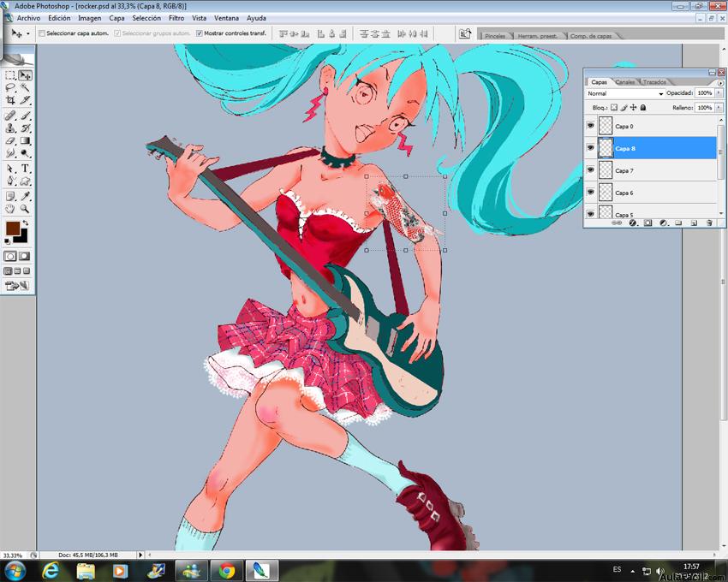Image resolution: width=728 pixels, height=582 pixels.
Task: Select the Hand tool
Action: (10, 209)
